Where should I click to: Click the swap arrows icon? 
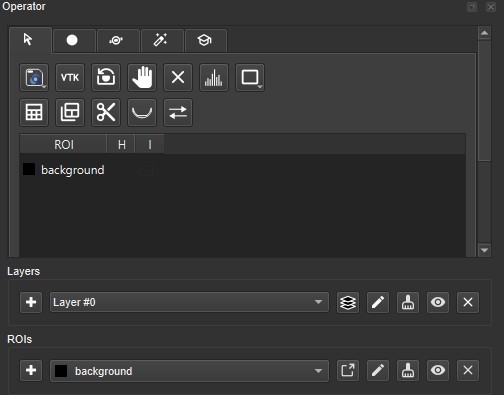[x=178, y=112]
